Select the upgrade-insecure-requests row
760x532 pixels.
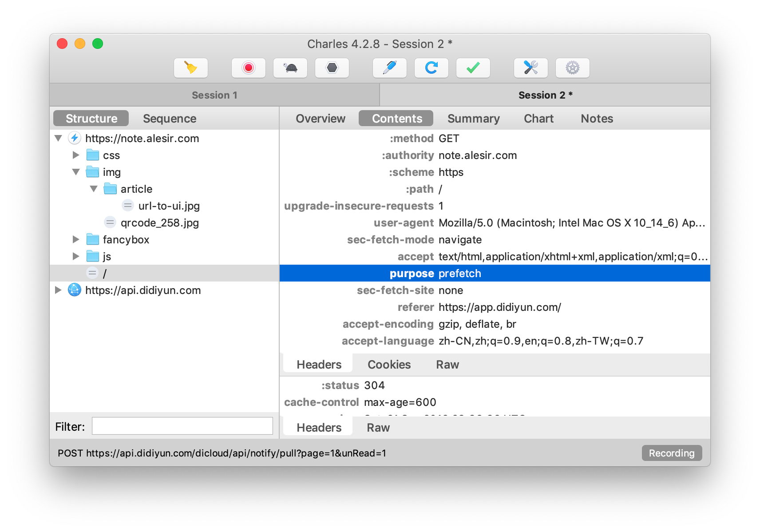(495, 206)
